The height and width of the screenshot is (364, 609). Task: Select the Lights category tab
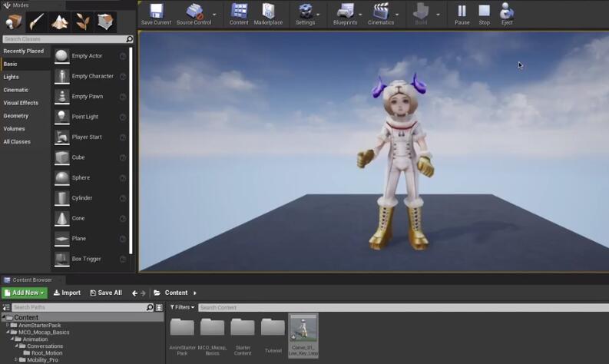12,77
